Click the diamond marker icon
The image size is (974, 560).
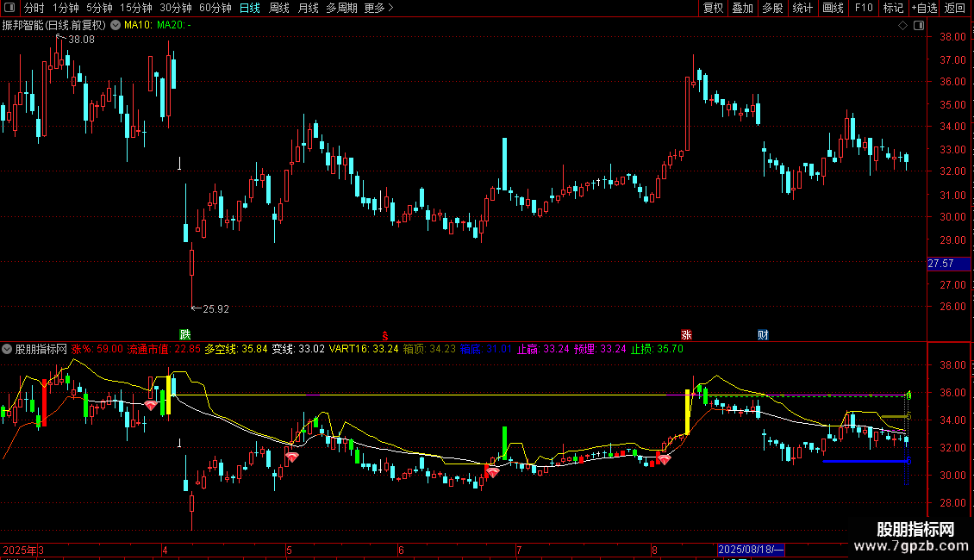(x=902, y=26)
